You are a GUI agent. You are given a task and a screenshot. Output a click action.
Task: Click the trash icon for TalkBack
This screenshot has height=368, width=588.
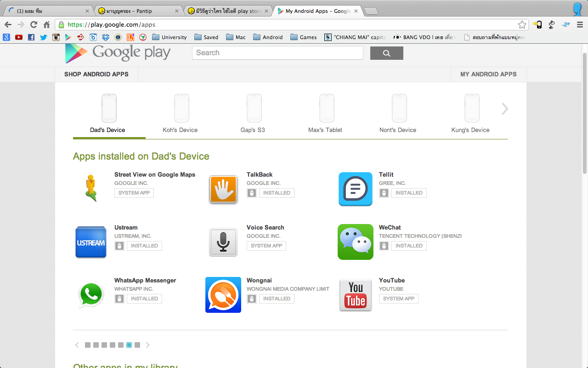(252, 193)
